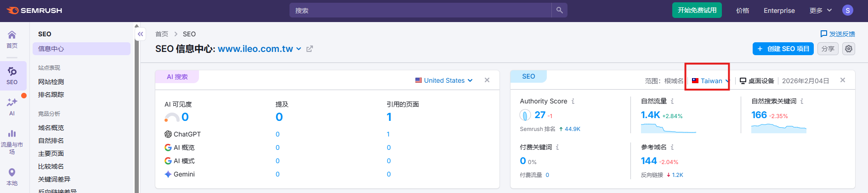Open 关键词差异 menu item
The width and height of the screenshot is (868, 193).
click(54, 179)
